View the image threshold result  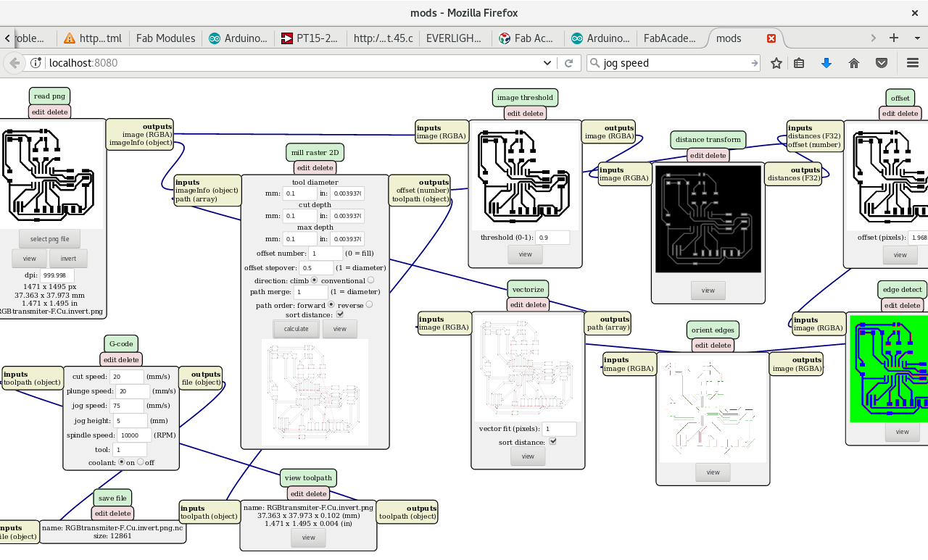click(x=526, y=254)
